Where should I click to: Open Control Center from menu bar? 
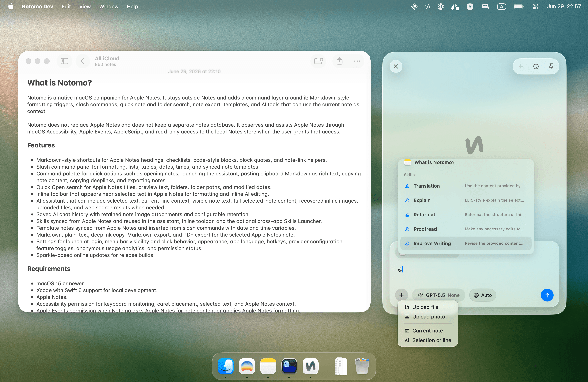[x=535, y=7]
